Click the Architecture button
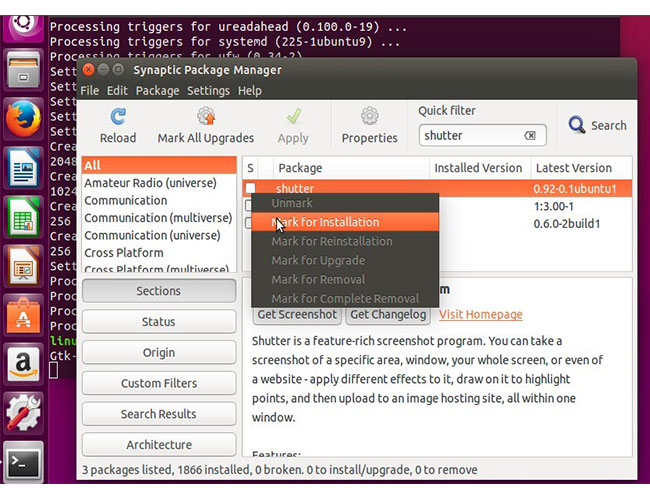 click(159, 444)
